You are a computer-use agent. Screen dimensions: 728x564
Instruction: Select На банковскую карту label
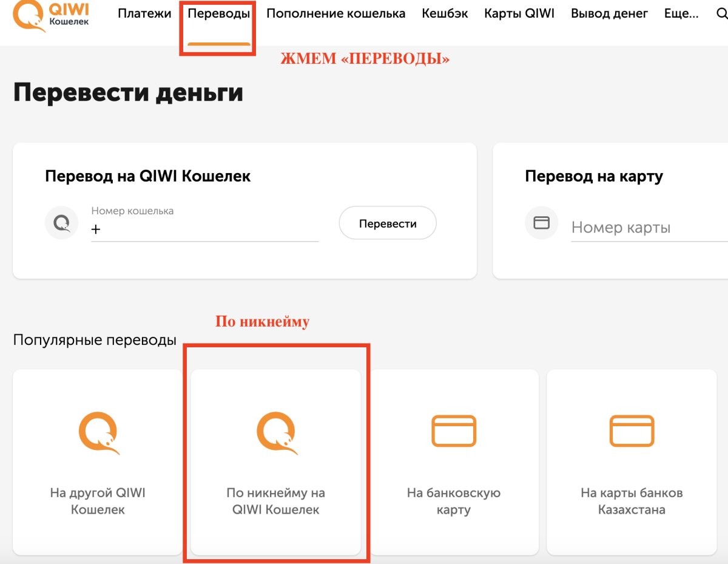pos(454,501)
